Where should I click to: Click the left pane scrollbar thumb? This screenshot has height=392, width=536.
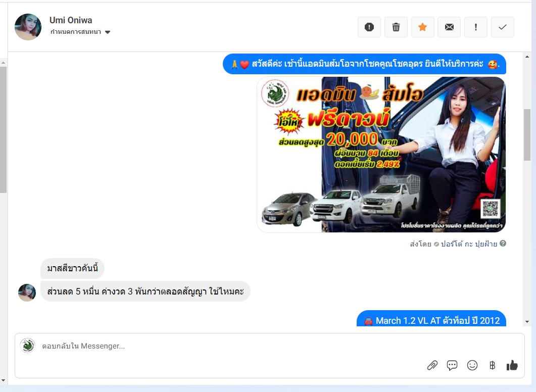(x=3, y=130)
